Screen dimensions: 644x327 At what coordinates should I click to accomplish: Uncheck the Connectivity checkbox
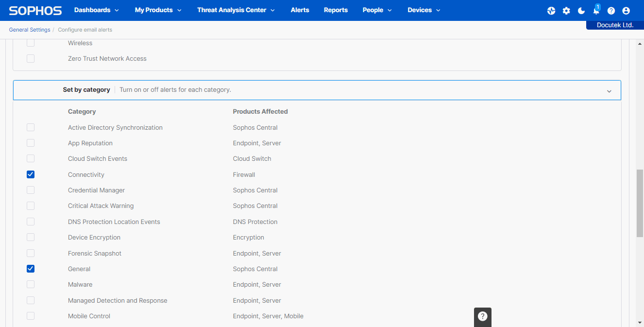31,174
